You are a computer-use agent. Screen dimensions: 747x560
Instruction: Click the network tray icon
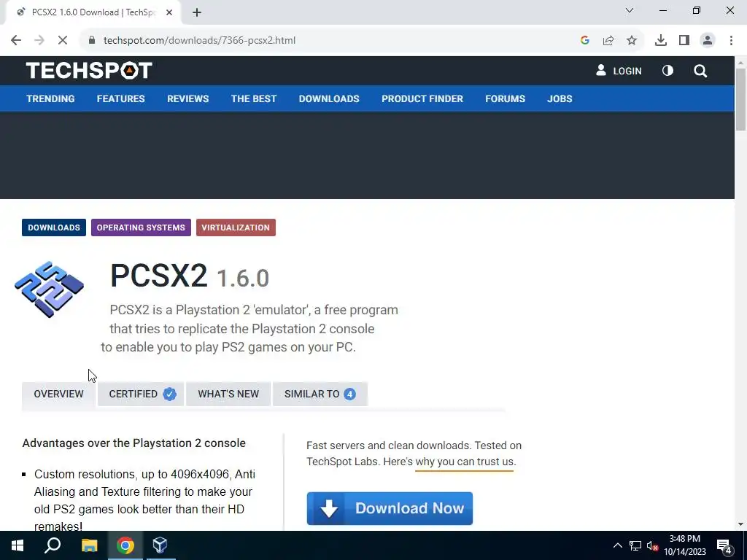point(635,545)
